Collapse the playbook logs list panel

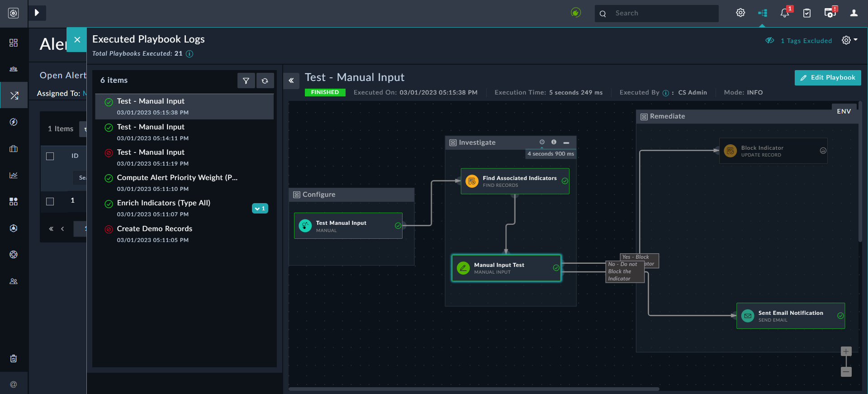pos(291,81)
